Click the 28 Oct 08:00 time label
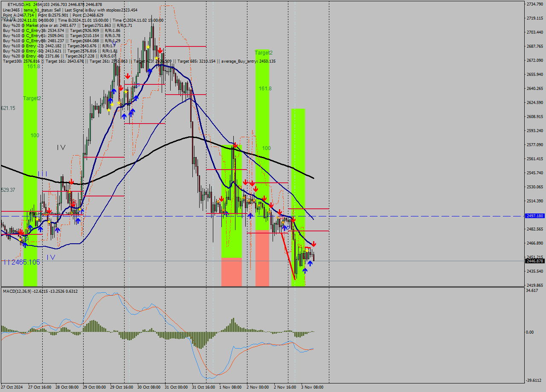Screen dimensions: 546x392 pyautogui.click(x=67, y=387)
